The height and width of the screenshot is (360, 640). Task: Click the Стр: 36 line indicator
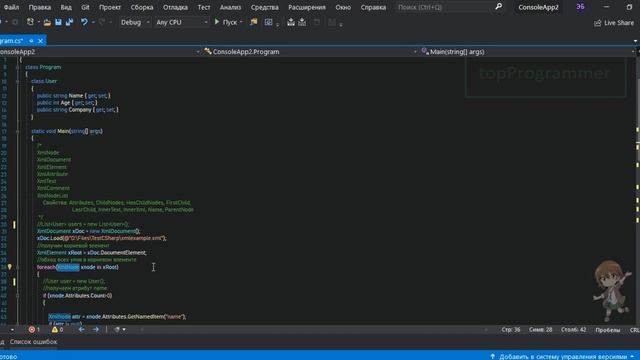point(511,330)
